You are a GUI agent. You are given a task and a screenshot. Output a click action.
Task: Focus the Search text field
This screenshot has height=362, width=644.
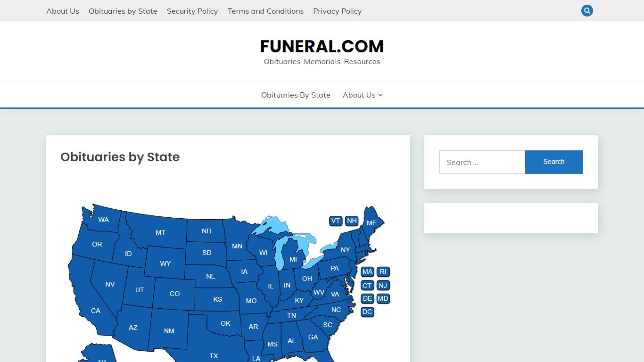tap(482, 162)
